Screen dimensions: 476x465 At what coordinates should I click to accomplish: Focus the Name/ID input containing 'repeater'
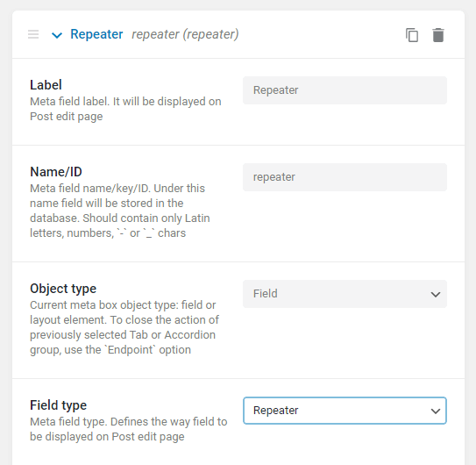click(x=345, y=177)
